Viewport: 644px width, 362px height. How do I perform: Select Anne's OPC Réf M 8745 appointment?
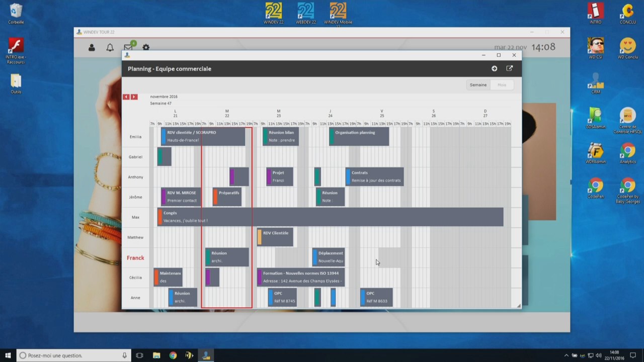click(282, 297)
